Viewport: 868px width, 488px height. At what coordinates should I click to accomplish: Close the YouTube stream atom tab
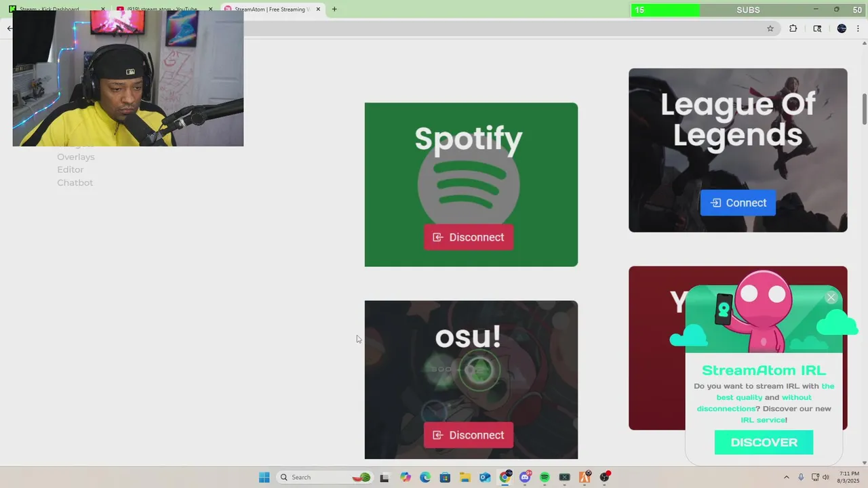(x=211, y=9)
